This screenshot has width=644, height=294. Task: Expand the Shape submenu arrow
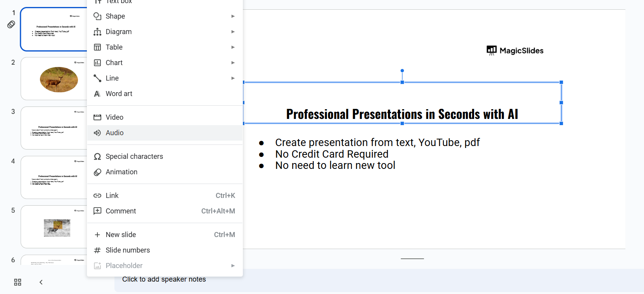click(x=233, y=16)
